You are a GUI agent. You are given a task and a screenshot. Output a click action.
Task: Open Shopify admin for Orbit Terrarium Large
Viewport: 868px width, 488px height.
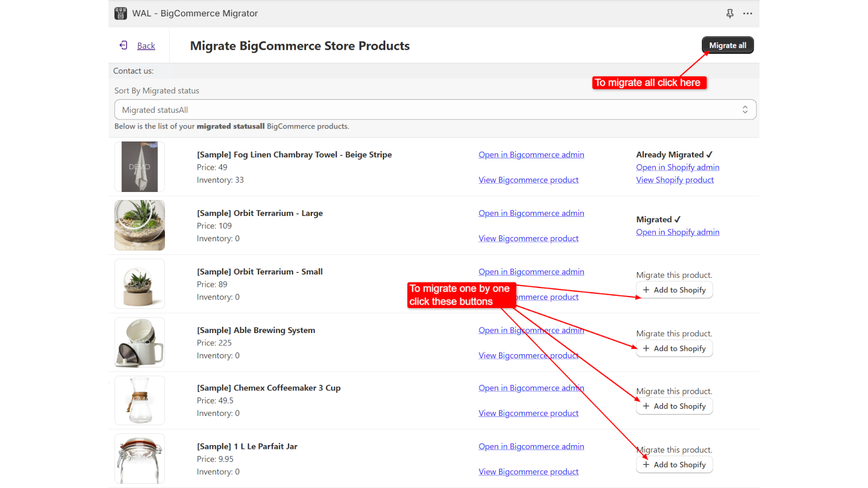tap(677, 232)
